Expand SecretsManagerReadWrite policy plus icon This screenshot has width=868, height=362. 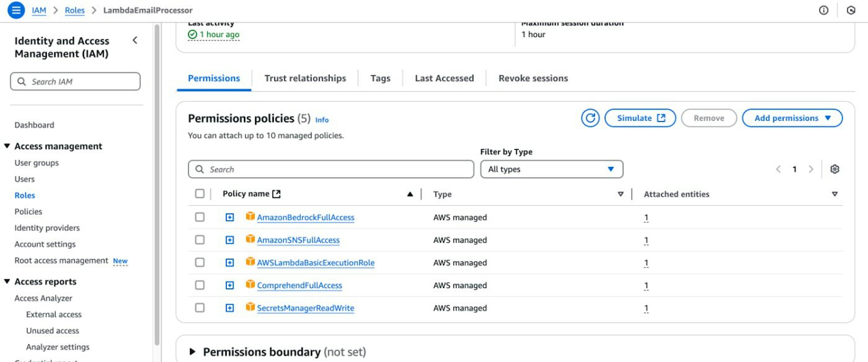pyautogui.click(x=229, y=308)
